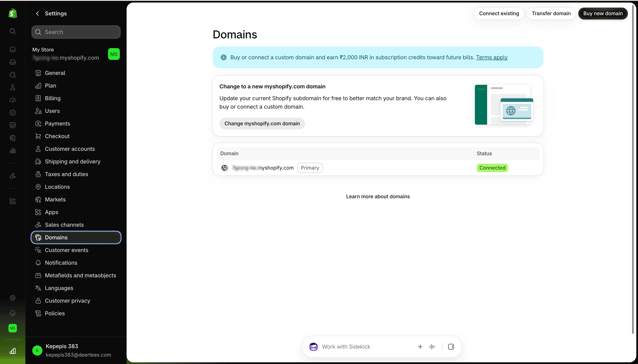This screenshot has width=638, height=364.
Task: Open the settings gear in the left rail
Action: (x=12, y=298)
